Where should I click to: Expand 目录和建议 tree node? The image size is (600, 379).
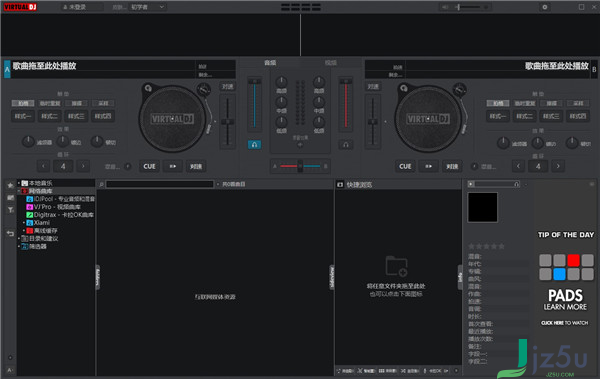pos(18,239)
